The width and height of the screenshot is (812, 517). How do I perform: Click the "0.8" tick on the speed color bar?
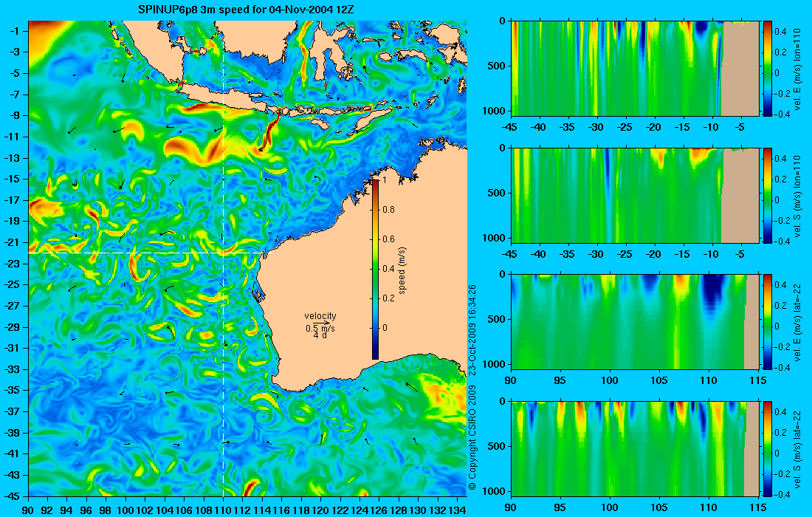[388, 209]
